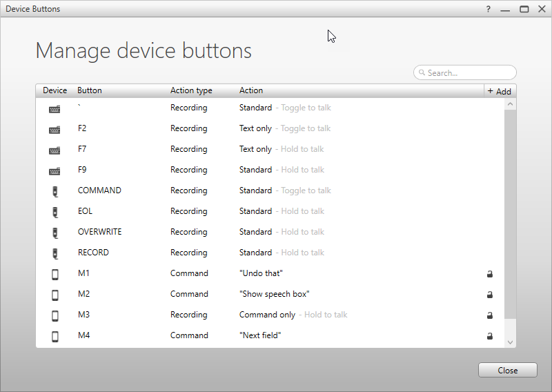Click the mobile device icon beside M4
This screenshot has height=392, width=552.
point(55,336)
